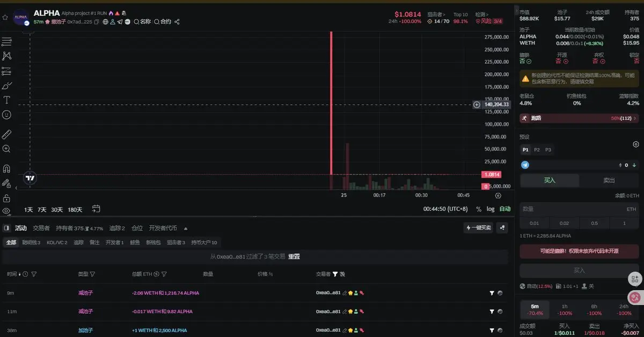
Task: Toggle 自动 auto scale
Action: [505, 209]
